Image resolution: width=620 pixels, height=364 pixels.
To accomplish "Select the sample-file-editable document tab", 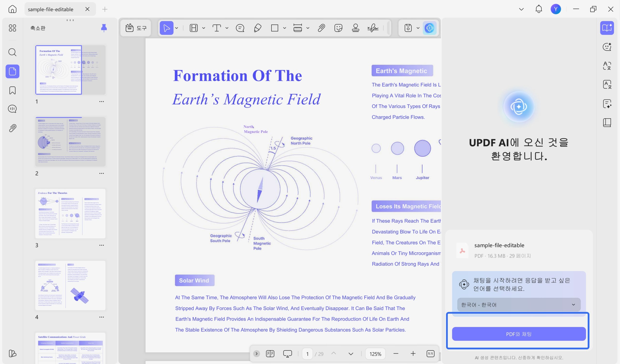I will [51, 9].
